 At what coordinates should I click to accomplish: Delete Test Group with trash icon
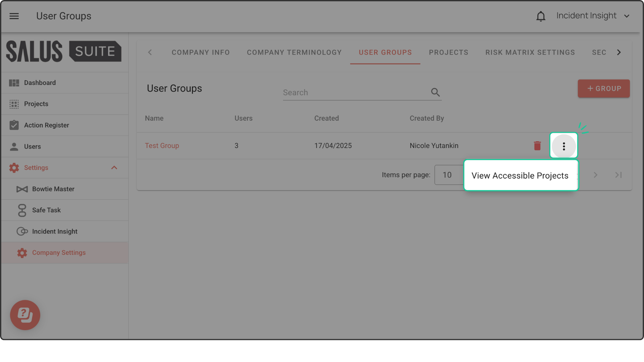537,146
